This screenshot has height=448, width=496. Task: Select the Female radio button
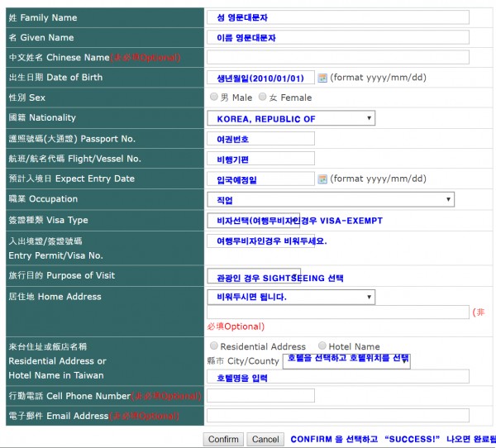coord(262,97)
